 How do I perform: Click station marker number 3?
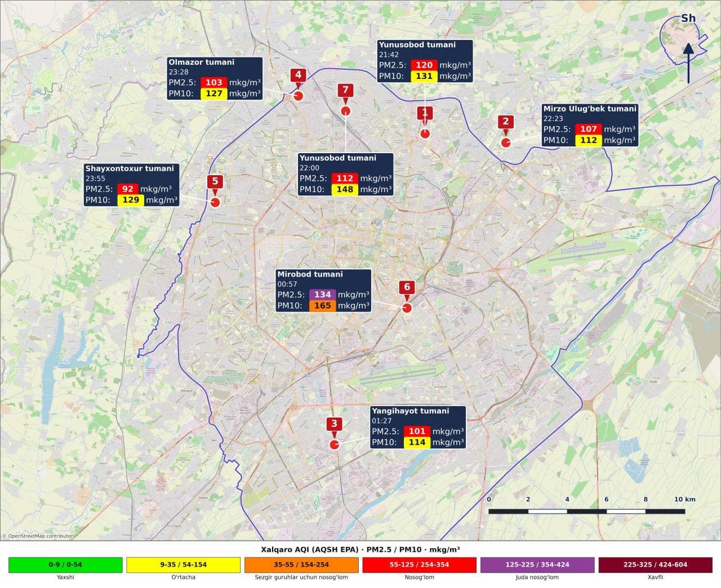334,425
